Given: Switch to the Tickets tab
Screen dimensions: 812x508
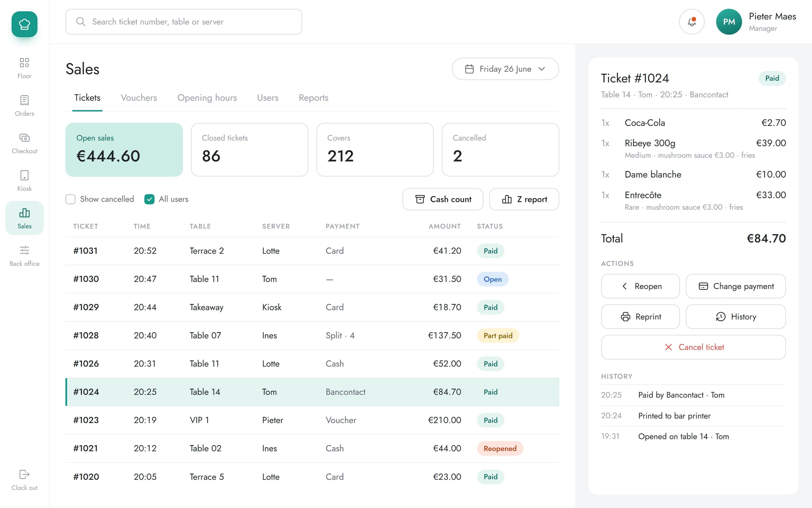Looking at the screenshot, I should click(x=87, y=98).
